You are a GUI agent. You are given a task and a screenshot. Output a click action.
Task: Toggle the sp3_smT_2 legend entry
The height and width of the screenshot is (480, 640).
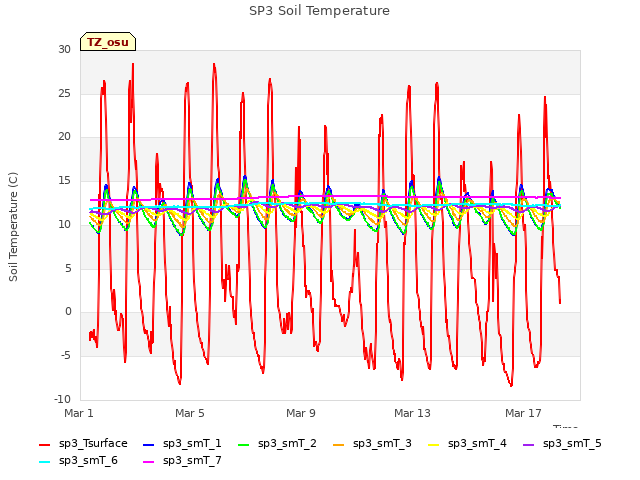(277, 444)
